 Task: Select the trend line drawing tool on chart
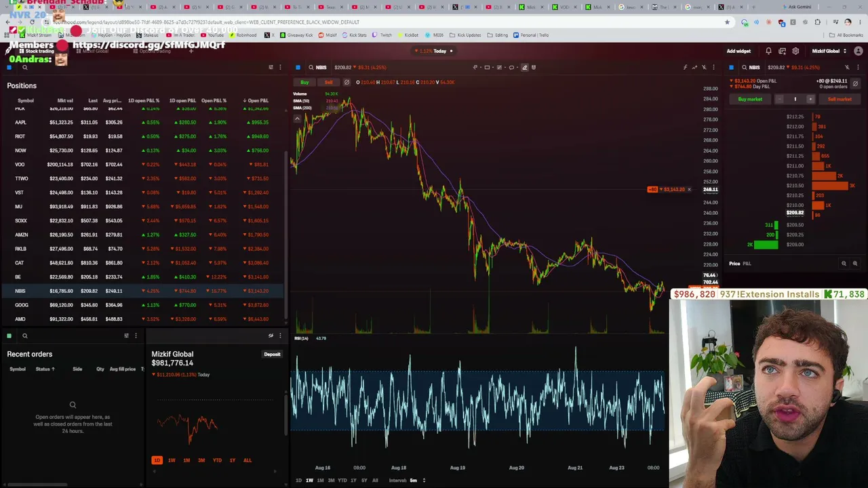pos(475,67)
